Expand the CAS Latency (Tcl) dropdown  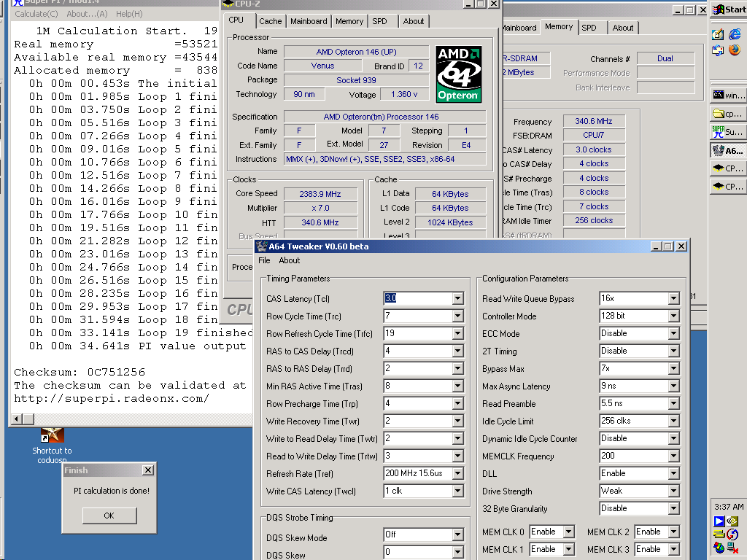click(x=457, y=298)
